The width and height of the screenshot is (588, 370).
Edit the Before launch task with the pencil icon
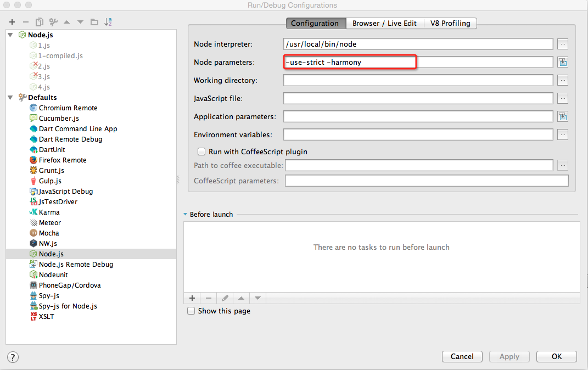(x=225, y=298)
